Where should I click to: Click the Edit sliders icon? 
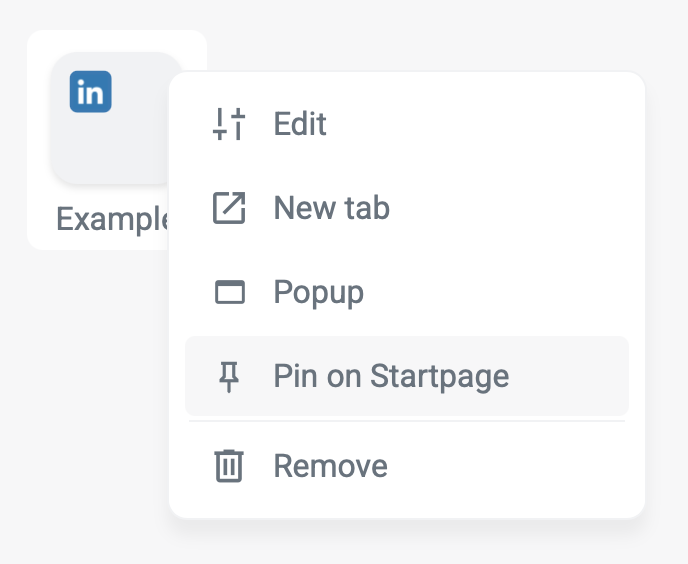[x=229, y=124]
